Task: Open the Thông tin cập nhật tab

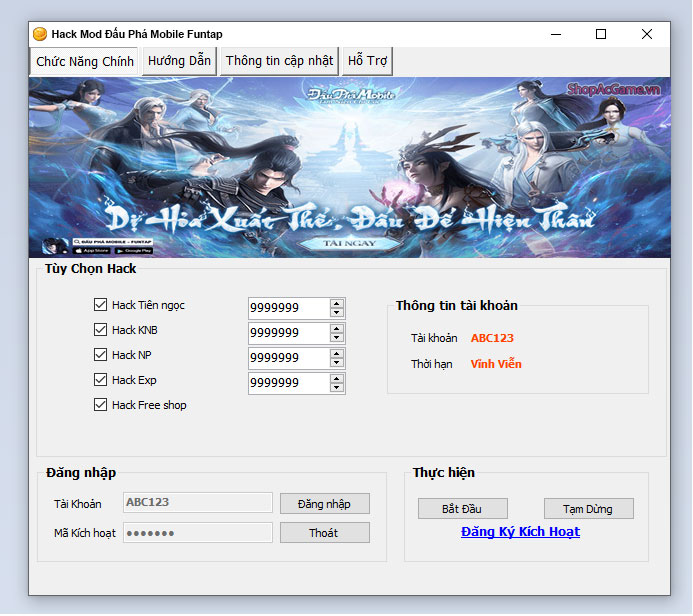Action: (279, 61)
